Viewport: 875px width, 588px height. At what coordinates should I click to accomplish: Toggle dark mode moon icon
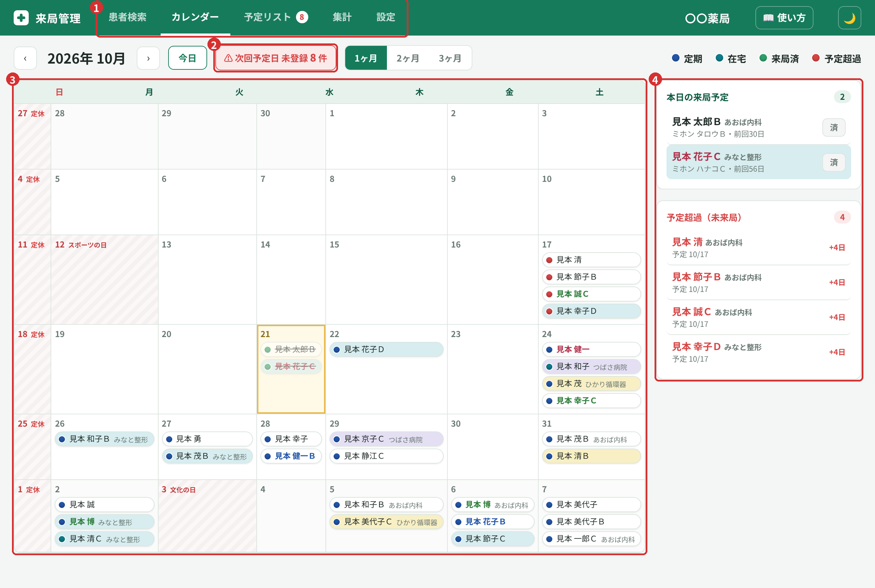pyautogui.click(x=849, y=18)
